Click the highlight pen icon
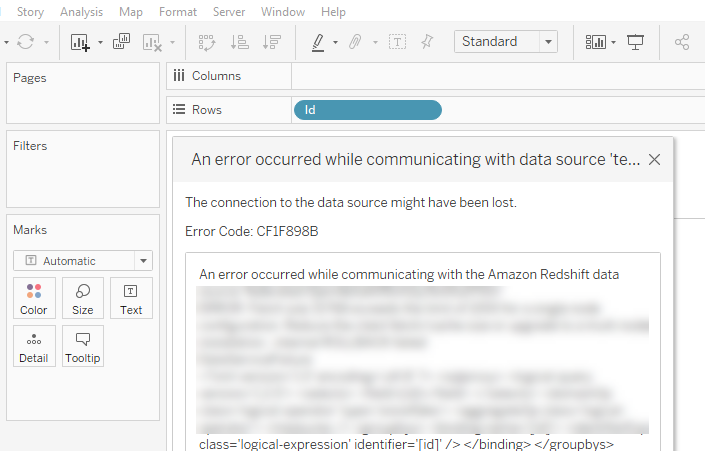 click(x=318, y=43)
